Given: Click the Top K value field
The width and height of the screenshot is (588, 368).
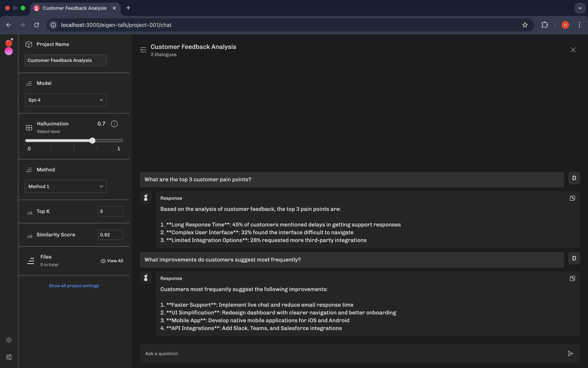Looking at the screenshot, I should click(x=111, y=211).
